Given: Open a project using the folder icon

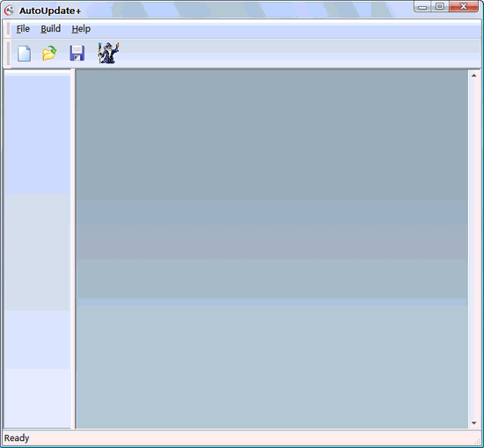Looking at the screenshot, I should tap(49, 54).
